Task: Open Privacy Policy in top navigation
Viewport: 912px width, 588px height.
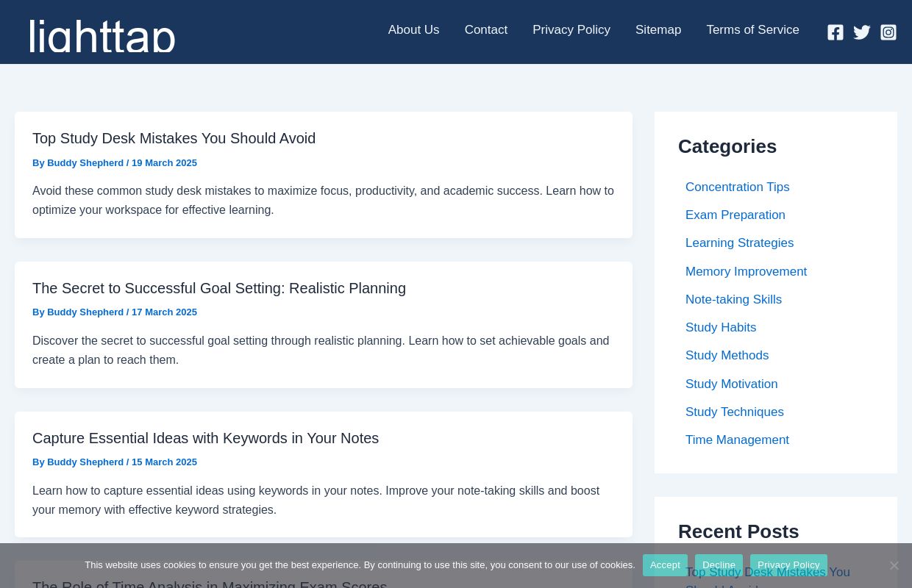Action: point(571,30)
